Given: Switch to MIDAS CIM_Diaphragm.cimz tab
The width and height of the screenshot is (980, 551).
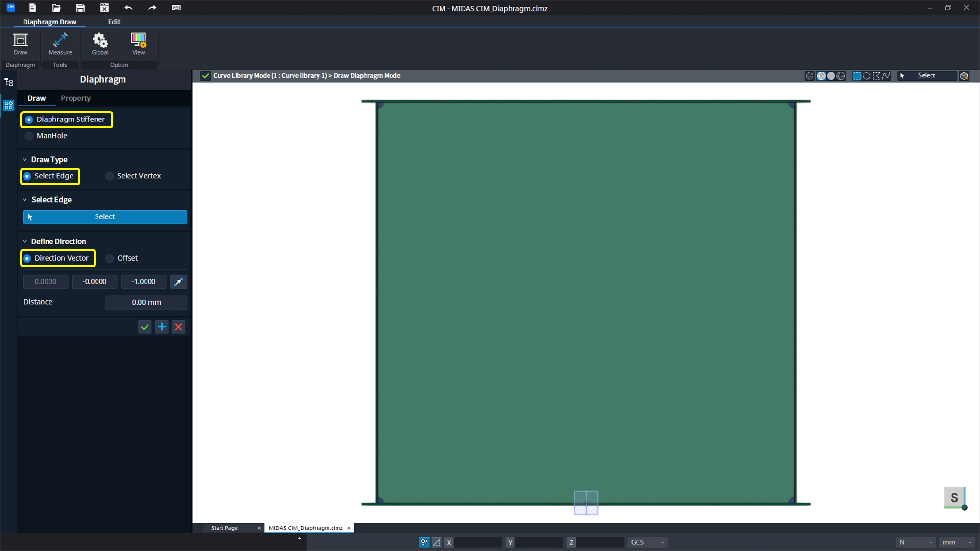Looking at the screenshot, I should coord(305,528).
